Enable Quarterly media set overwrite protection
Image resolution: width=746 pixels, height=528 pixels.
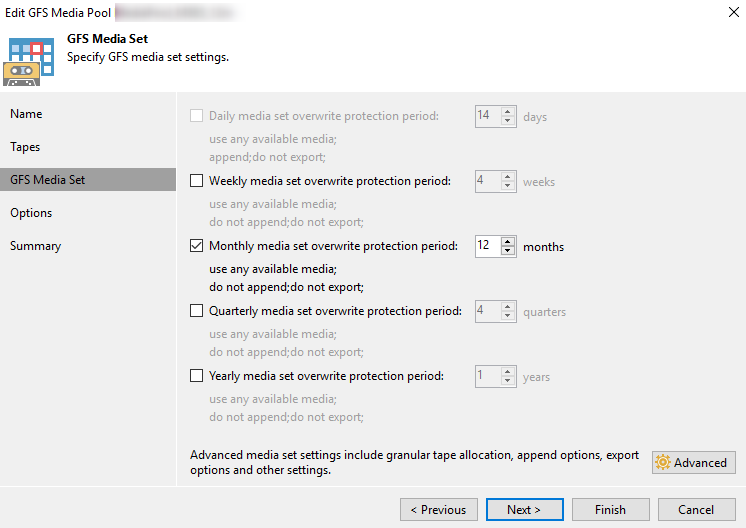[x=197, y=311]
